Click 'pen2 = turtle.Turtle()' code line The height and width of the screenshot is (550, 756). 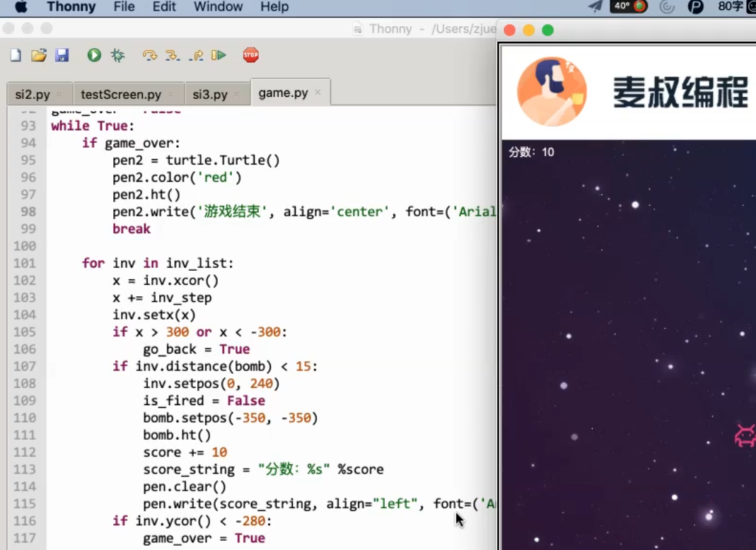click(196, 160)
